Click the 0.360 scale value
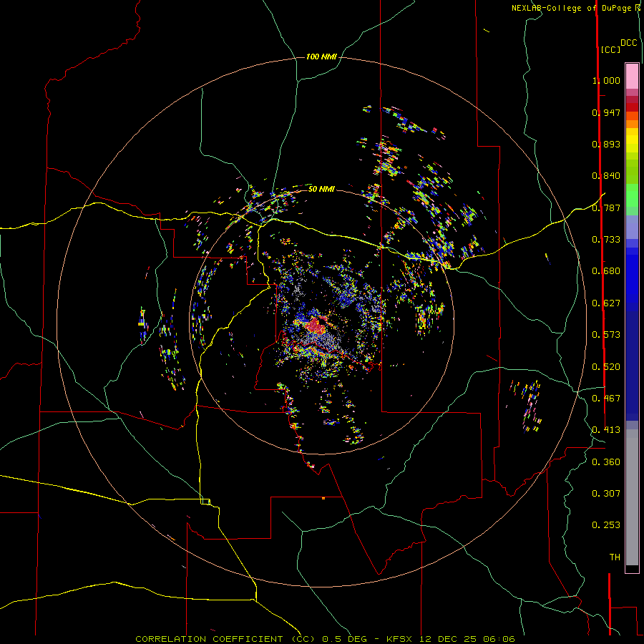This screenshot has height=644, width=644. point(606,462)
